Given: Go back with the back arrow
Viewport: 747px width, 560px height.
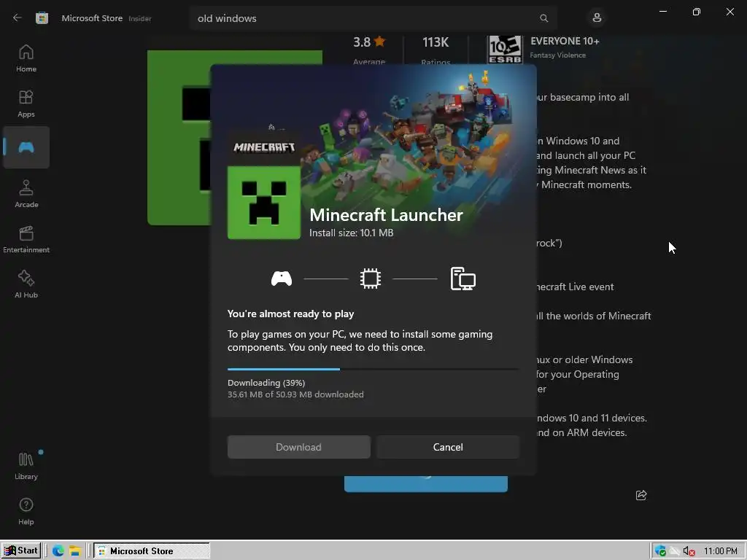Looking at the screenshot, I should click(x=18, y=17).
